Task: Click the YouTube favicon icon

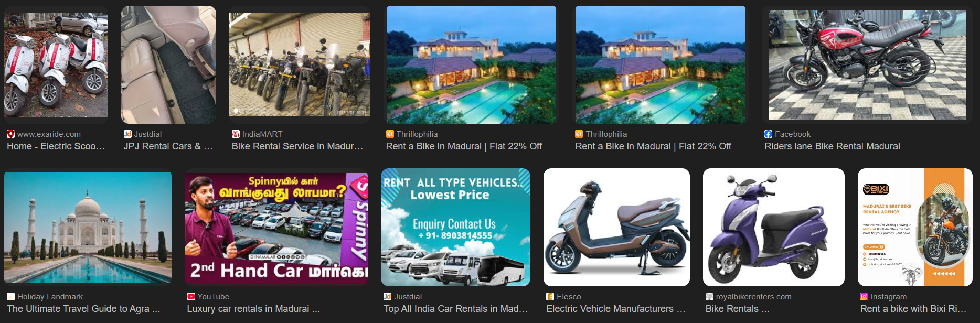Action: 191,297
